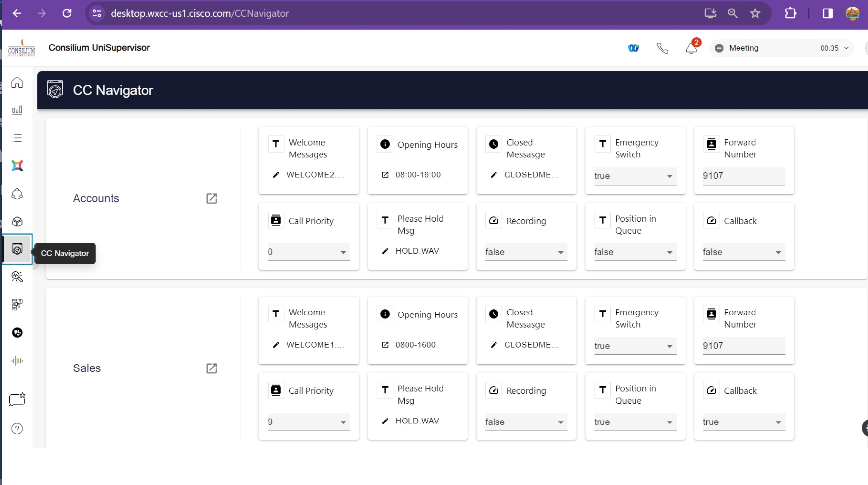868x485 pixels.
Task: View site information icon in address bar
Action: coord(97,13)
